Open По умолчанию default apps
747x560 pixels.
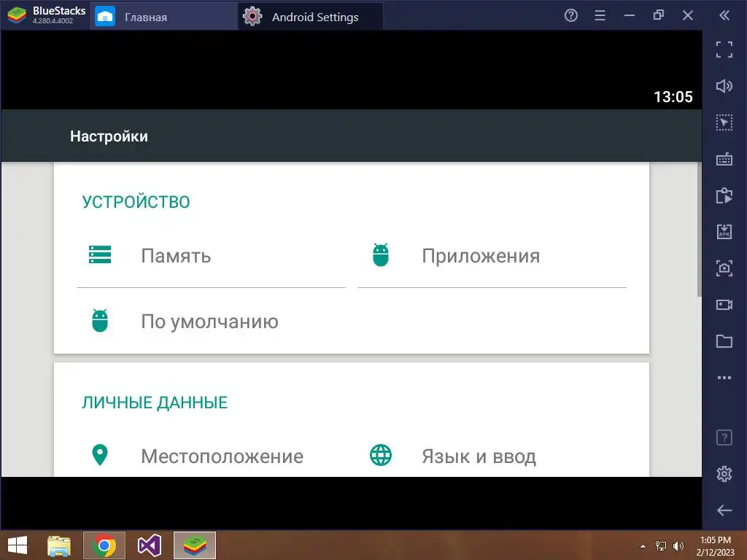coord(211,321)
